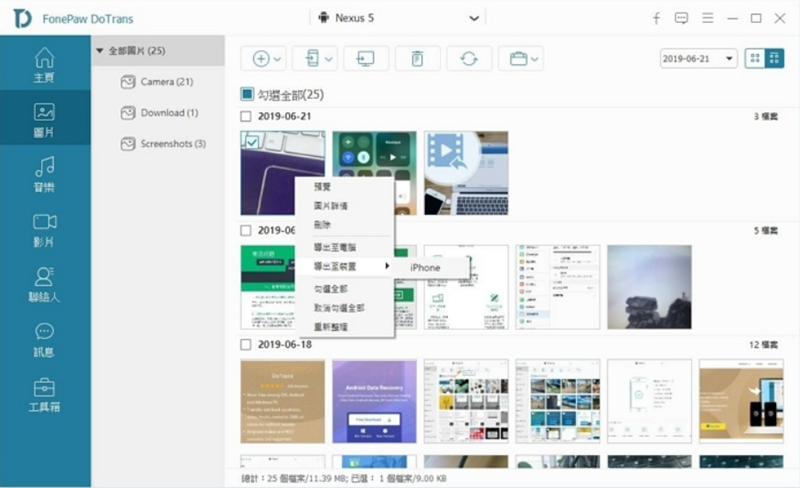
Task: Open the 主頁 home section
Action: (x=44, y=64)
